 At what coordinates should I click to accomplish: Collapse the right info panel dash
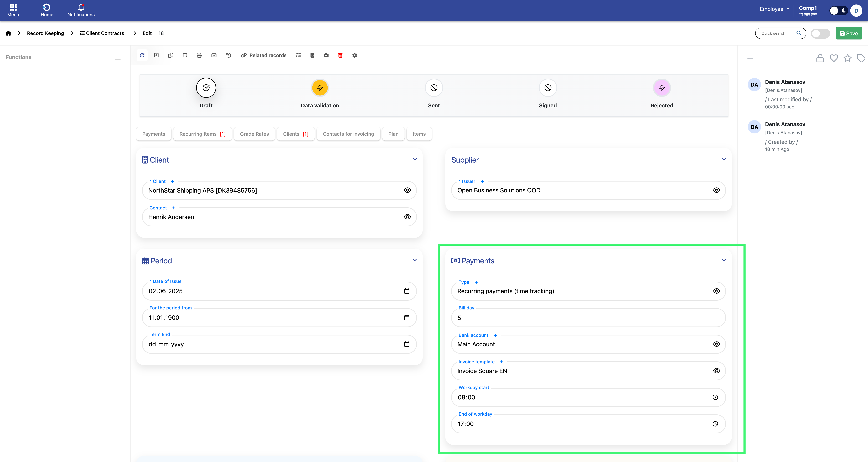tap(750, 58)
